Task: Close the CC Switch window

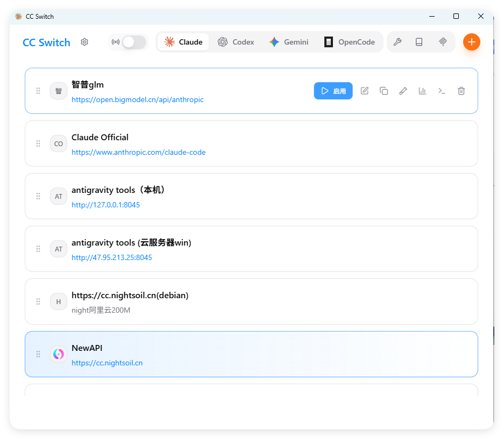Action: pyautogui.click(x=481, y=16)
